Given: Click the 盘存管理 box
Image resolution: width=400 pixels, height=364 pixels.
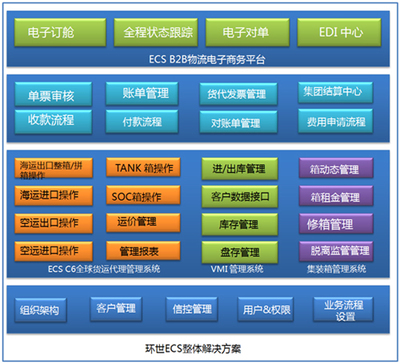Looking at the screenshot, I should (x=240, y=252).
